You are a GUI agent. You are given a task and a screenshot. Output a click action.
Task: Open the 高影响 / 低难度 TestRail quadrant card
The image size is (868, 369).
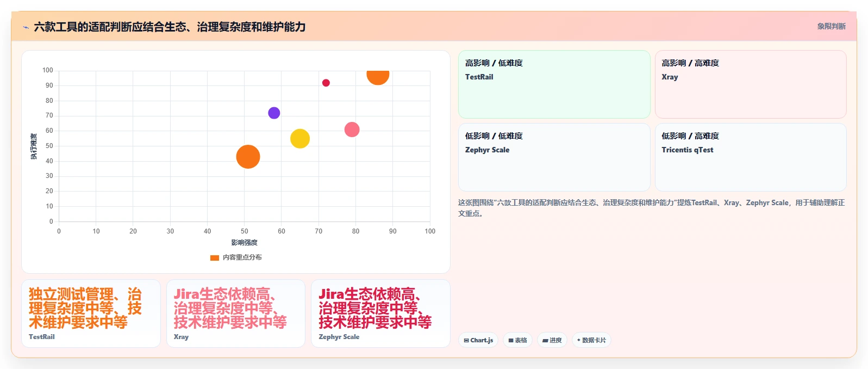(x=554, y=84)
